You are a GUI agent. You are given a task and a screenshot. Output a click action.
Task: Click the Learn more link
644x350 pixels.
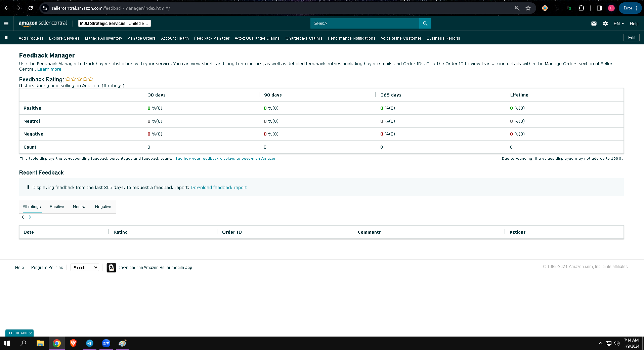(x=49, y=69)
